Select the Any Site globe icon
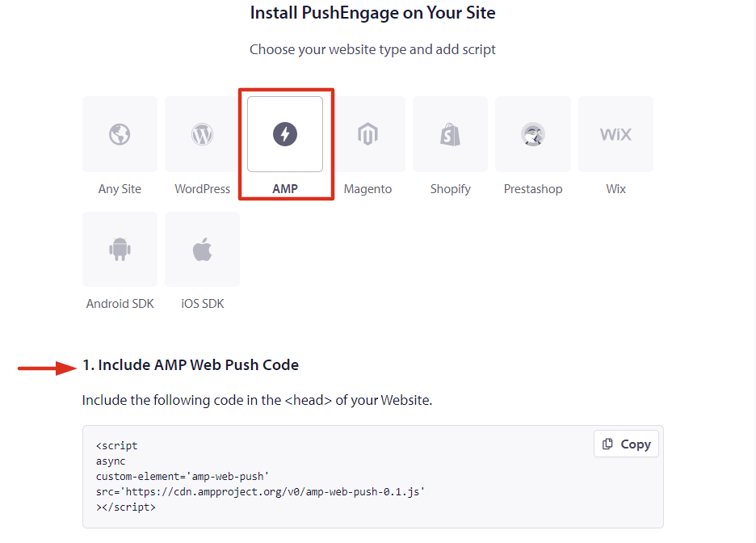 click(120, 134)
